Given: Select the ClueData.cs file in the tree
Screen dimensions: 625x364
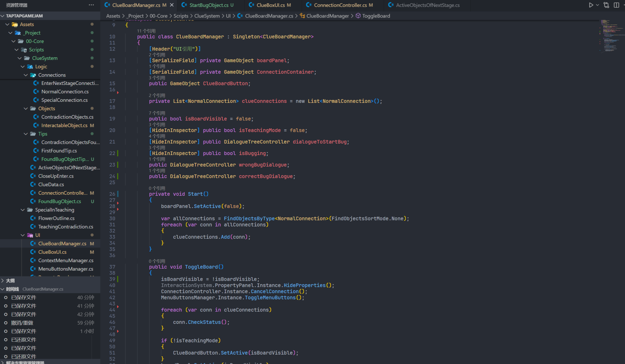Looking at the screenshot, I should point(51,184).
